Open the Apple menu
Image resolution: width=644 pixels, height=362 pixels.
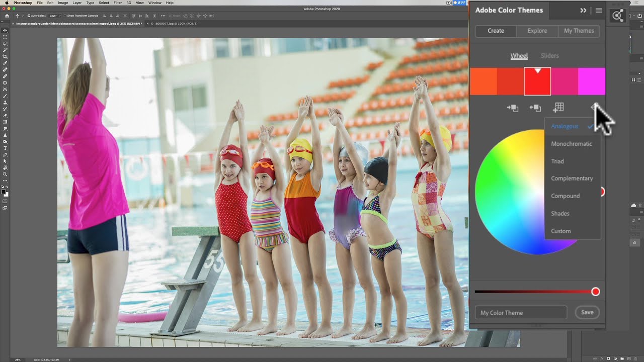click(7, 3)
